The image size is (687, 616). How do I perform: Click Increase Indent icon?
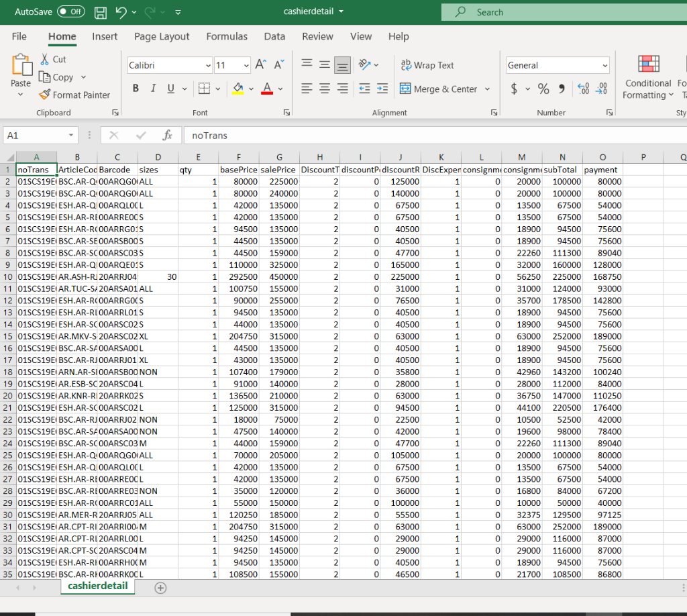pos(382,89)
